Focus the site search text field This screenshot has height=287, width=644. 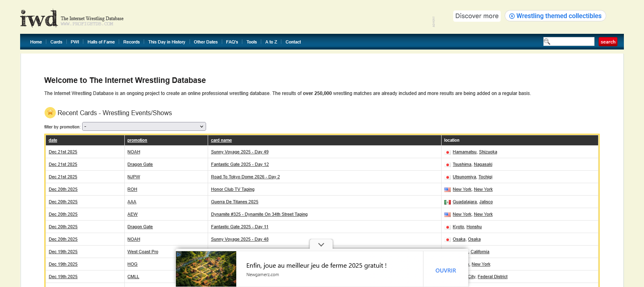pyautogui.click(x=572, y=41)
